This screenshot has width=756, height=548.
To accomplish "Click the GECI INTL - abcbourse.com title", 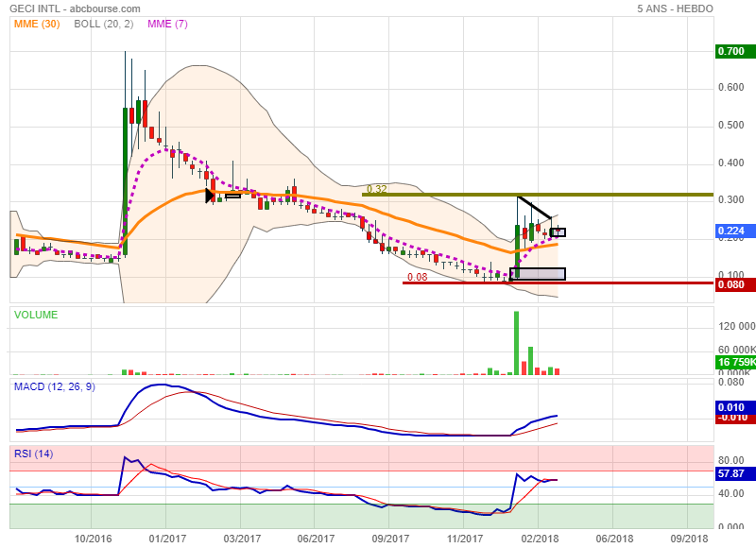I will [75, 9].
